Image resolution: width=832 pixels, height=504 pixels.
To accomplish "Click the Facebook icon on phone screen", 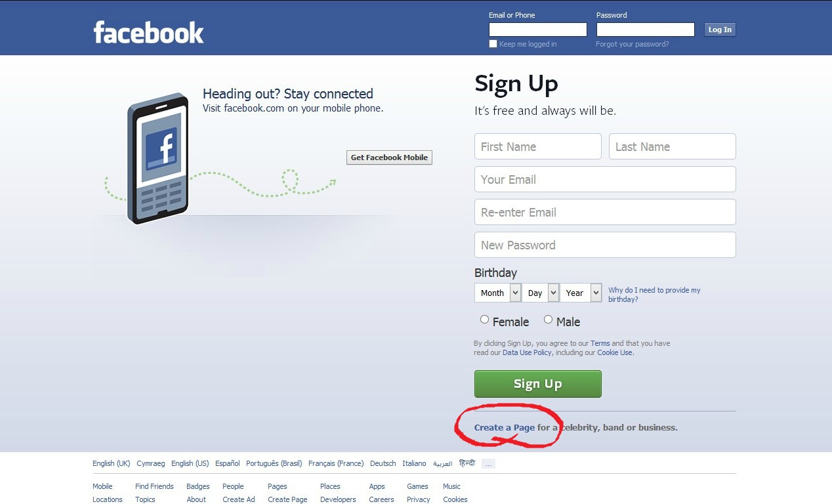I will 161,149.
